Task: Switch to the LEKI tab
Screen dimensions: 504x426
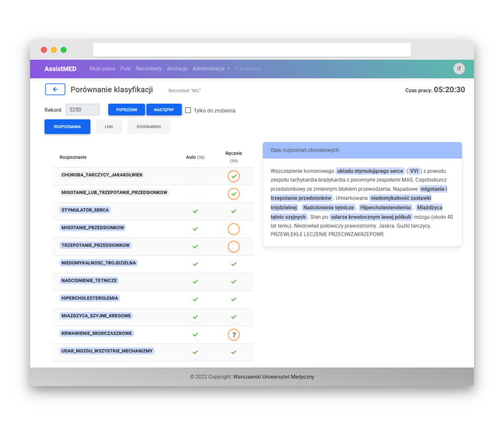Action: click(x=108, y=126)
